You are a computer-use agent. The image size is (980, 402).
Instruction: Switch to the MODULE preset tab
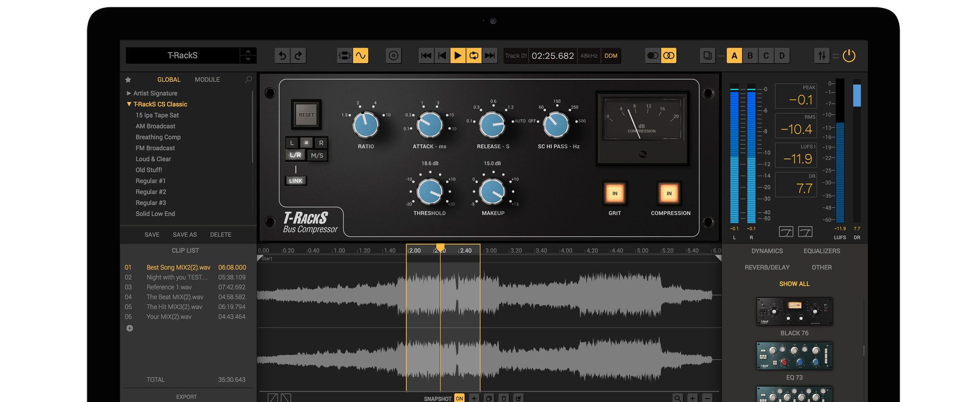pyautogui.click(x=207, y=79)
